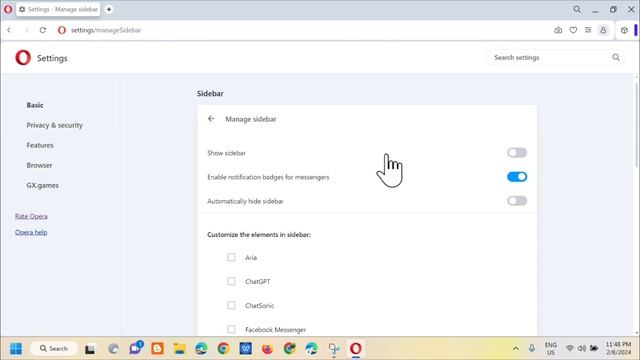This screenshot has width=640, height=360.
Task: Reload the settings page
Action: coord(43,30)
